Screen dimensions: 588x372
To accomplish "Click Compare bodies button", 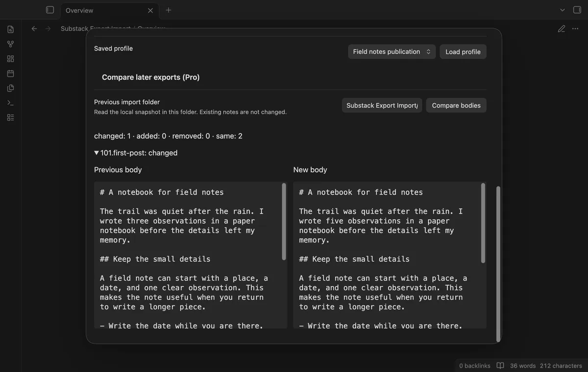I will 456,105.
